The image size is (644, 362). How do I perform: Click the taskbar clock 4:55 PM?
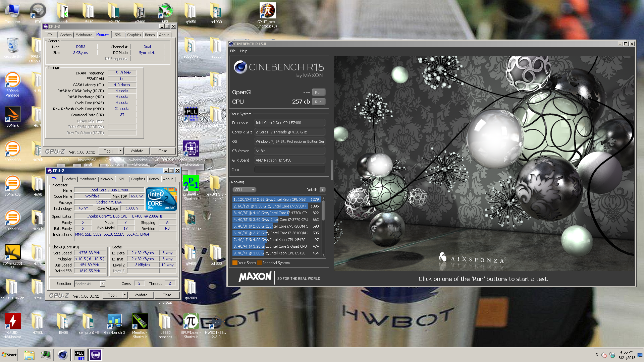627,352
